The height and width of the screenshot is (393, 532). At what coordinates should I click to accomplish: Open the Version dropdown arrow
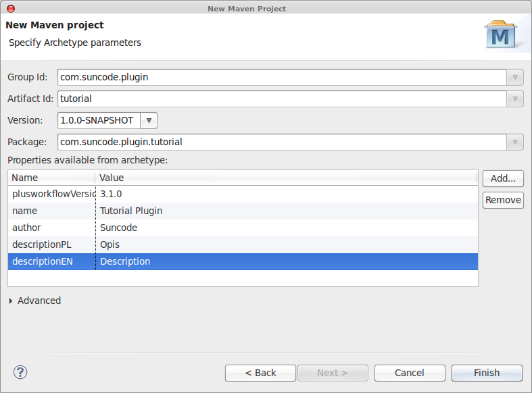(149, 121)
